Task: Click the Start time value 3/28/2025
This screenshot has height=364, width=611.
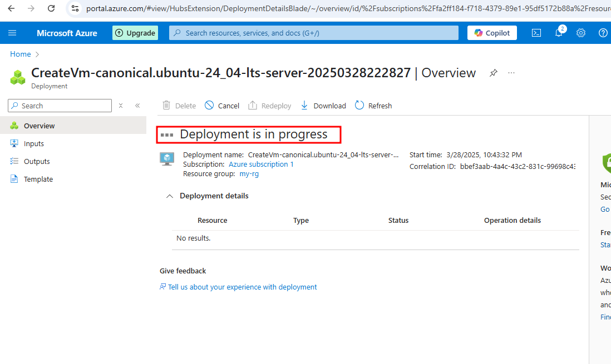Action: [484, 154]
